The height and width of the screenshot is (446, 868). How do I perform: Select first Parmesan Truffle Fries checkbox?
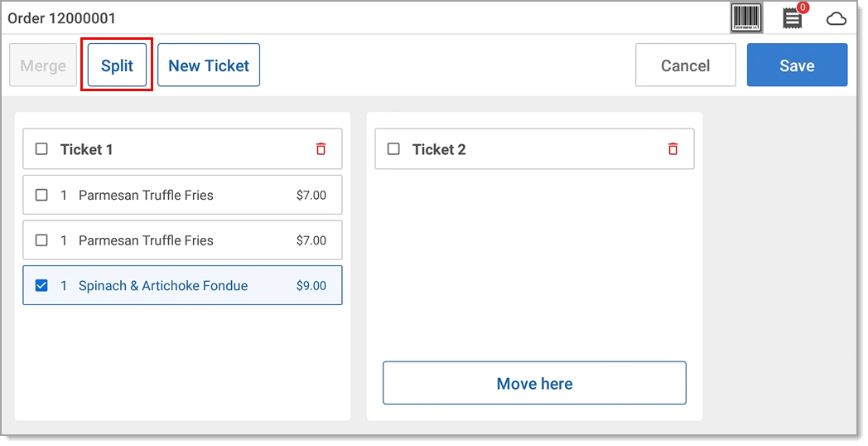click(41, 196)
